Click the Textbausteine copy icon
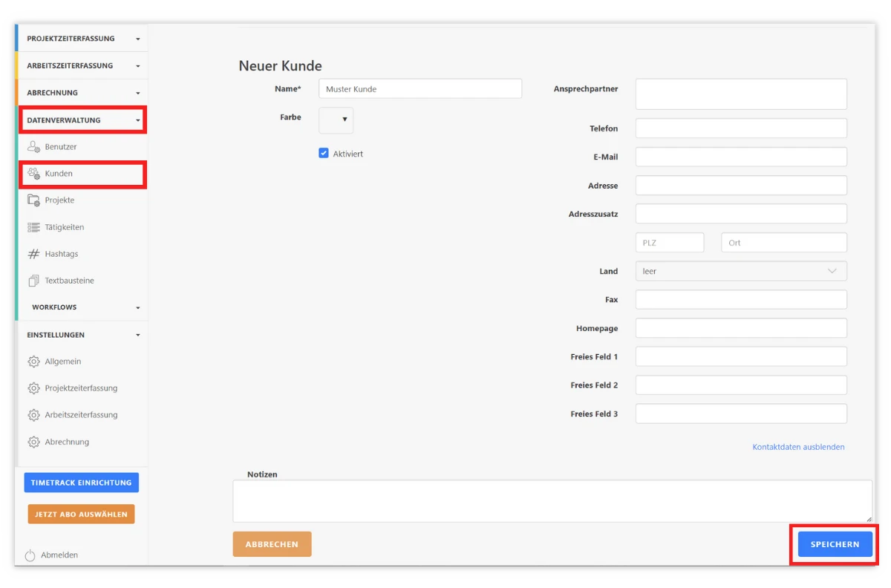This screenshot has height=588, width=891. tap(33, 281)
